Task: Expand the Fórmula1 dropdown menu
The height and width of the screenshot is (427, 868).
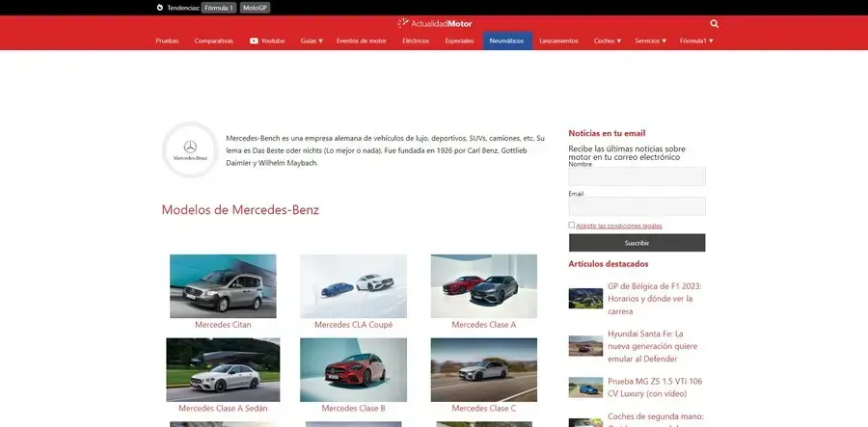Action: click(x=696, y=40)
